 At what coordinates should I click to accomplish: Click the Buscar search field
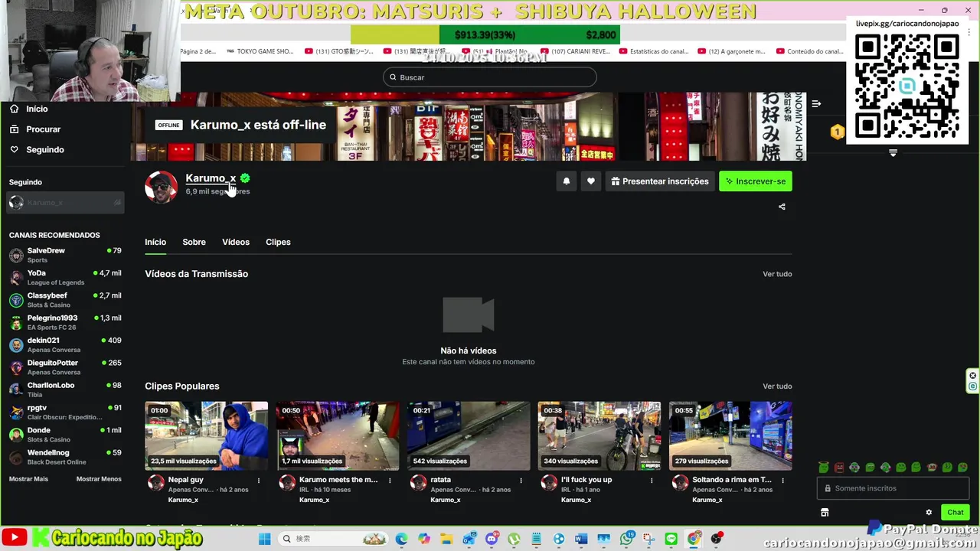click(490, 77)
